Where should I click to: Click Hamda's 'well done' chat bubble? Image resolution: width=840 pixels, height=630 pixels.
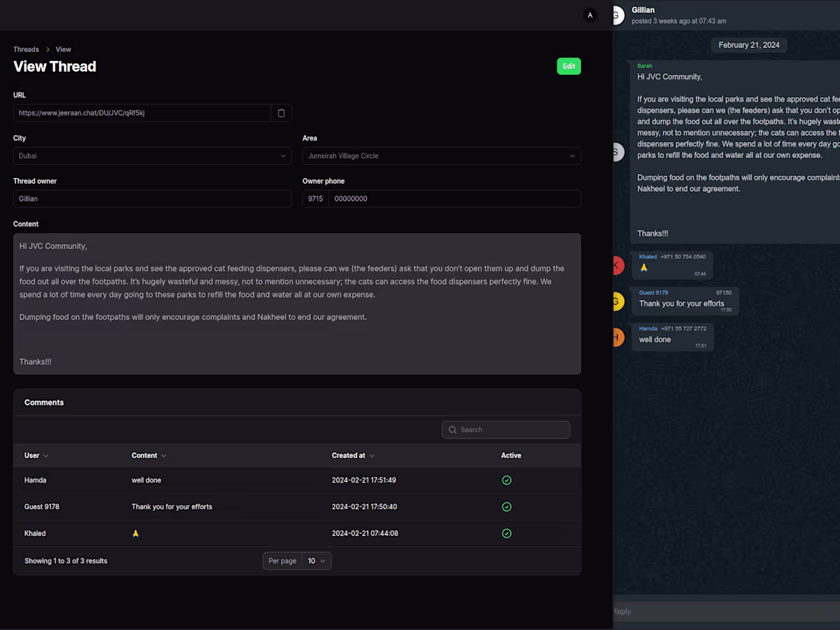click(673, 338)
